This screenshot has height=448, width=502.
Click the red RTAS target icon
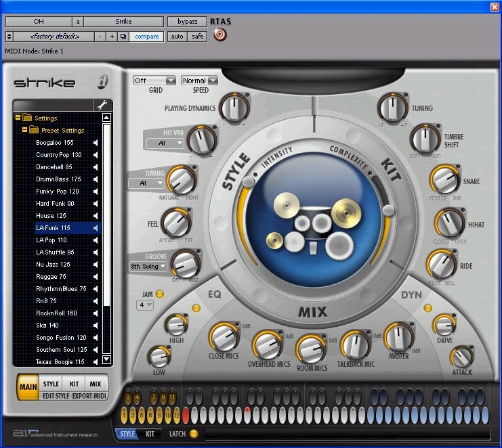[x=220, y=35]
